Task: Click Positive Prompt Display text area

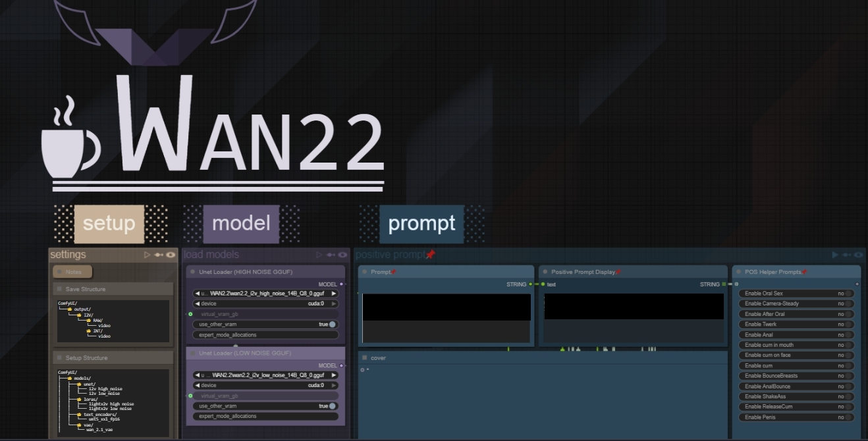Action: (634, 317)
